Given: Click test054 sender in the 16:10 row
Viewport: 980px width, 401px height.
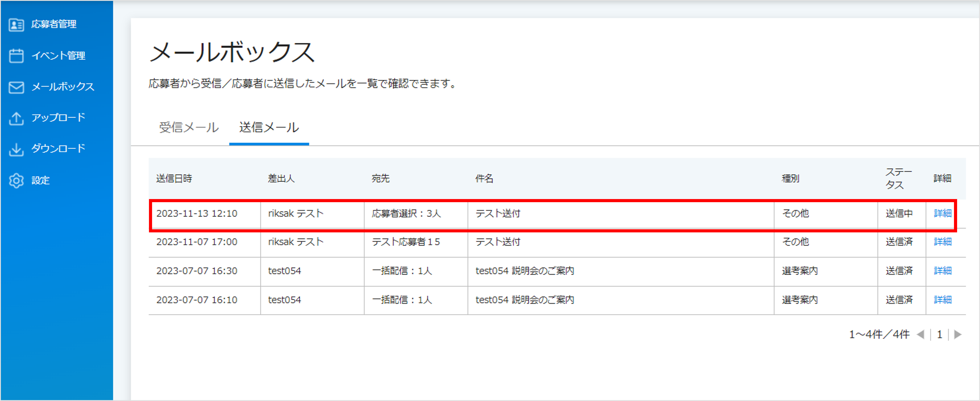Looking at the screenshot, I should point(284,299).
